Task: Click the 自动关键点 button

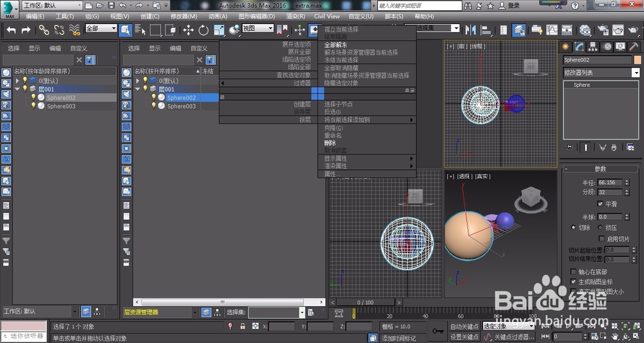Action: click(464, 326)
